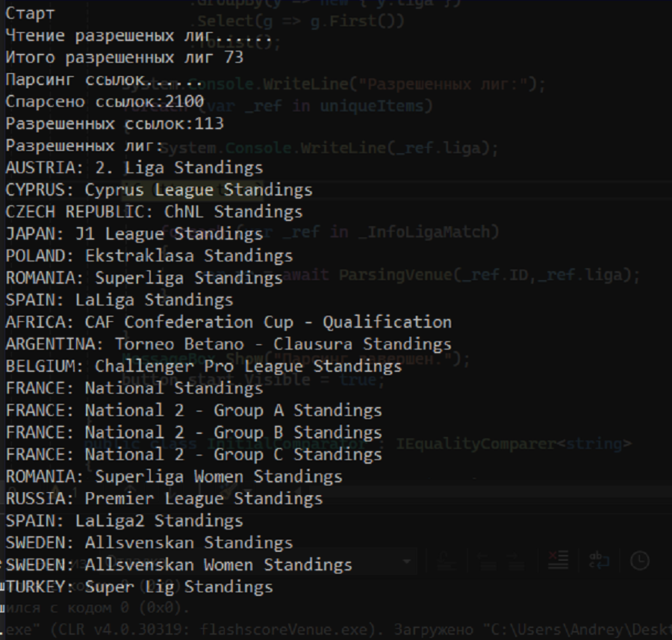Viewport: 672px width, 640px height.
Task: Toggle word wrap in the output pane
Action: tap(600, 560)
